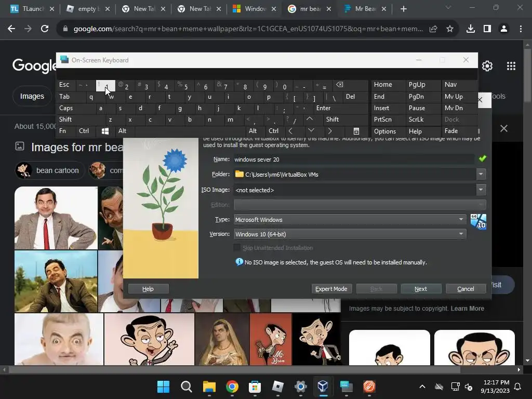Switch to the Windows tab
The height and width of the screenshot is (399, 532).
(255, 9)
